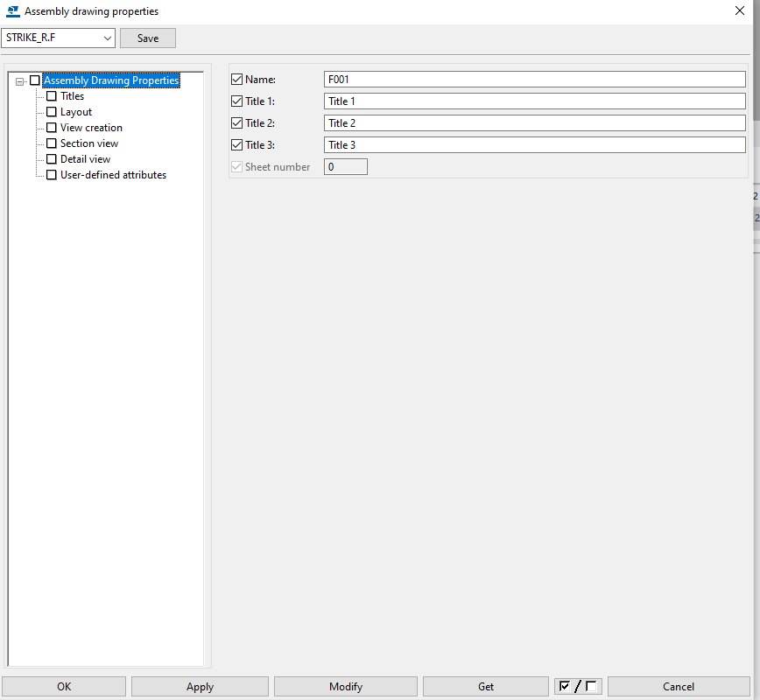Tick the Layout tree checkbox

[x=52, y=112]
